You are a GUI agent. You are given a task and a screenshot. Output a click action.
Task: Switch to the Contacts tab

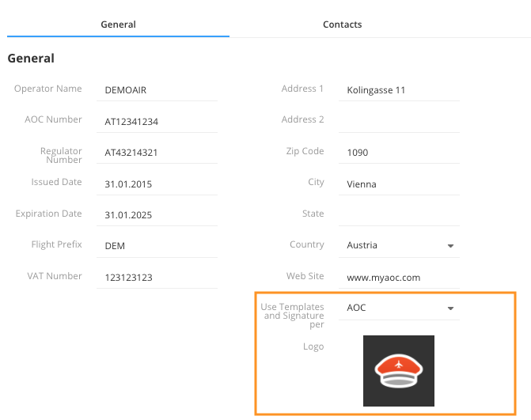click(342, 25)
